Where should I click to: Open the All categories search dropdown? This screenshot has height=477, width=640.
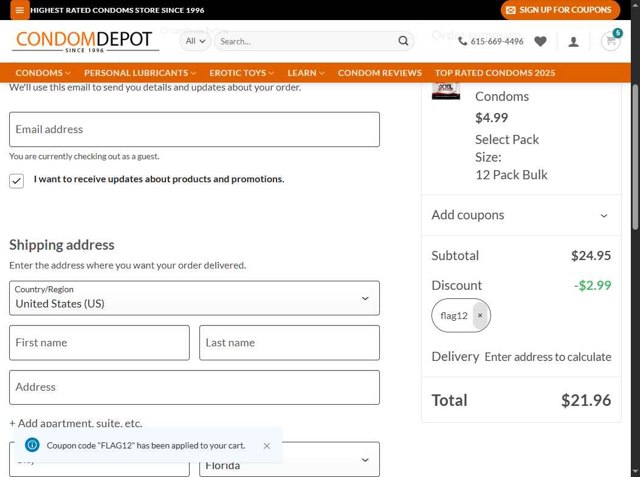pyautogui.click(x=195, y=41)
